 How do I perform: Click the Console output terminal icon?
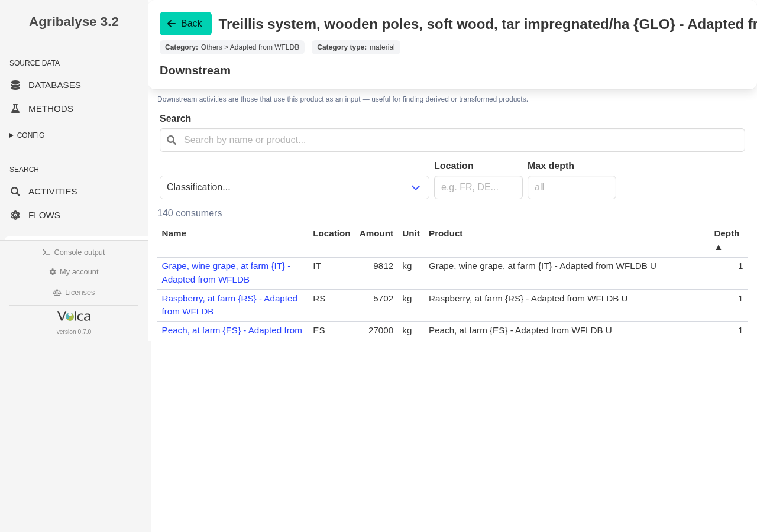(x=47, y=252)
